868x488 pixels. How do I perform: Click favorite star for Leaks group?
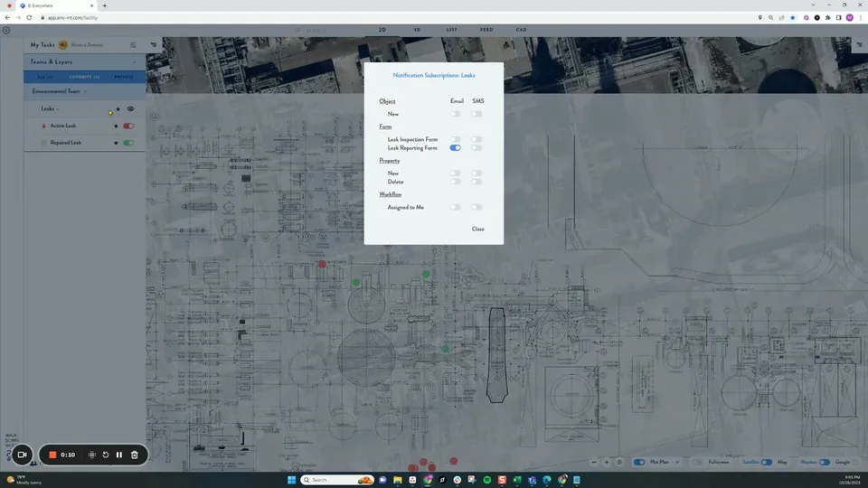118,109
